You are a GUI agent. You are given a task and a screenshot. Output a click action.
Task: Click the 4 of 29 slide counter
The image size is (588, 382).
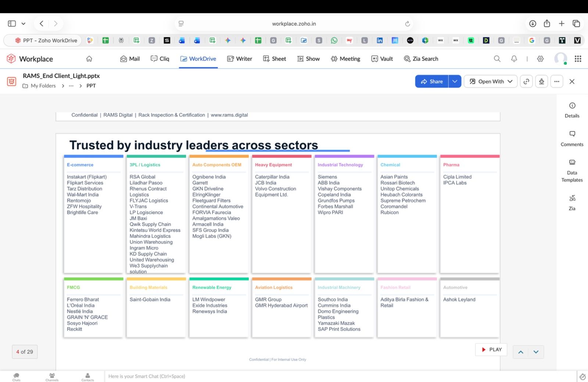click(25, 352)
